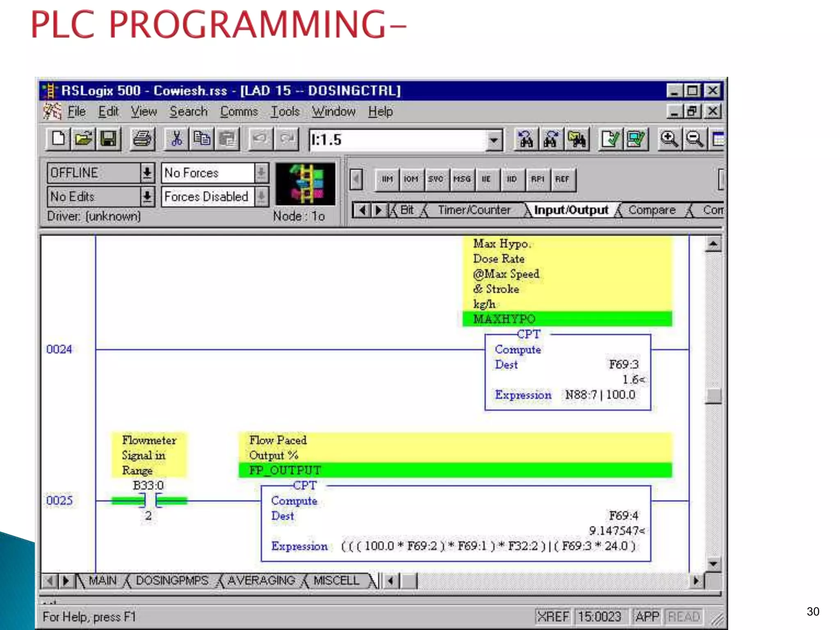Click the vertical scrollbar down arrow
Viewport: 840px width, 630px height.
pyautogui.click(x=713, y=564)
